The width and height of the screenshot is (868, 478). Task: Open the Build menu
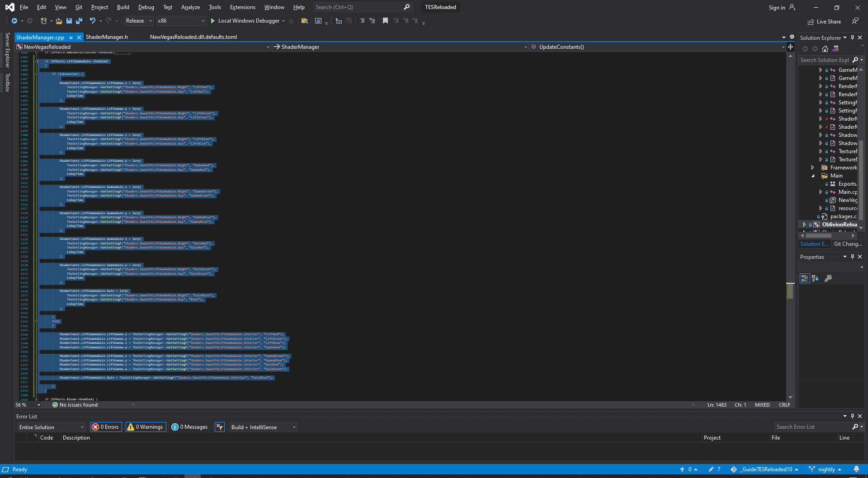point(123,7)
